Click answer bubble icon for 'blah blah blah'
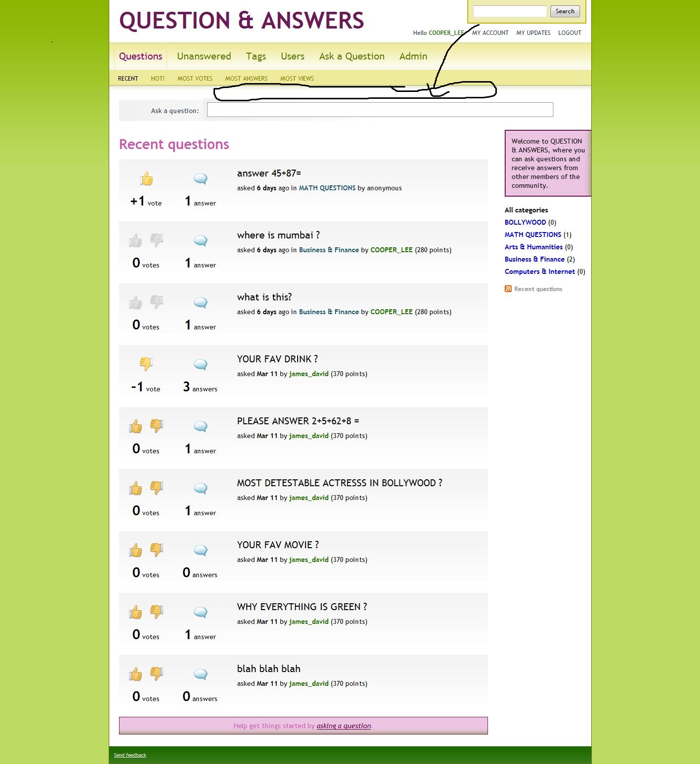 coord(200,674)
